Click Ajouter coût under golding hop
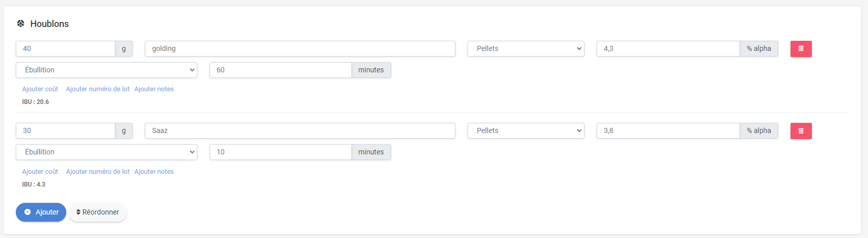The image size is (868, 238). pos(40,89)
